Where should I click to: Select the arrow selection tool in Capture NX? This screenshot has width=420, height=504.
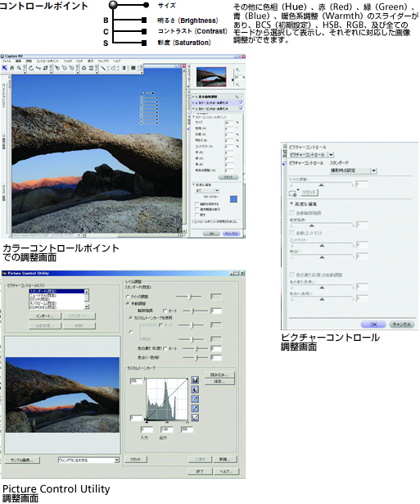pyautogui.click(x=4, y=68)
